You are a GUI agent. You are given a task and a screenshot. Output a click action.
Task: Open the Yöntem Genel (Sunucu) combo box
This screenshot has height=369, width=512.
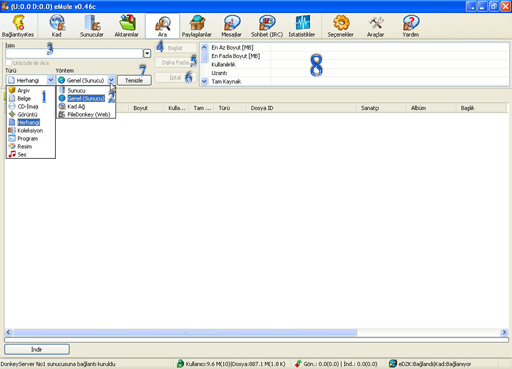[x=86, y=80]
